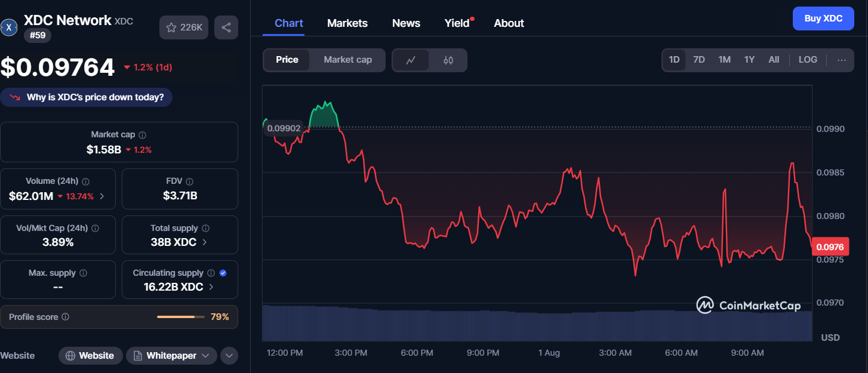The width and height of the screenshot is (868, 373).
Task: Click the 0.09902 opening price label on chart
Action: (x=284, y=128)
